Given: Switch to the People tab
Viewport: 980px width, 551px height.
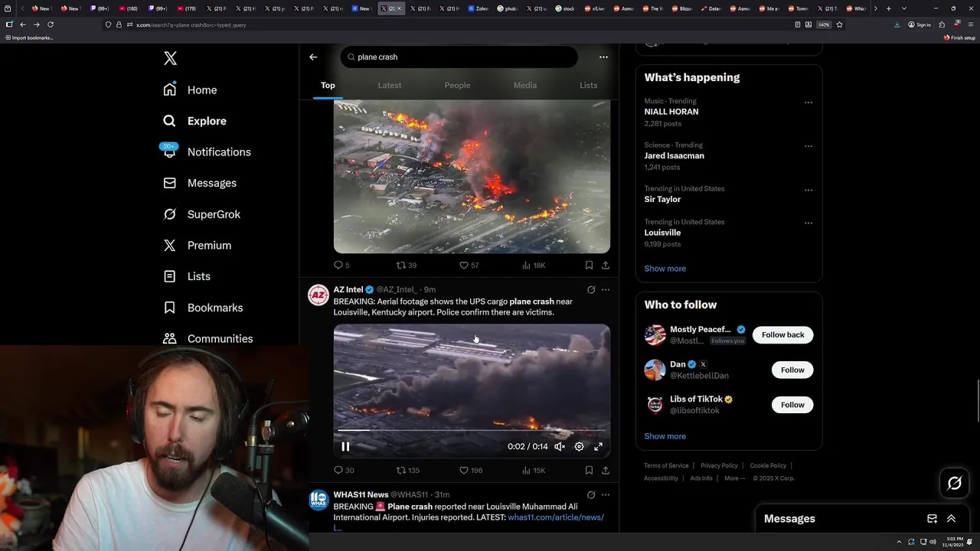Looking at the screenshot, I should tap(457, 85).
